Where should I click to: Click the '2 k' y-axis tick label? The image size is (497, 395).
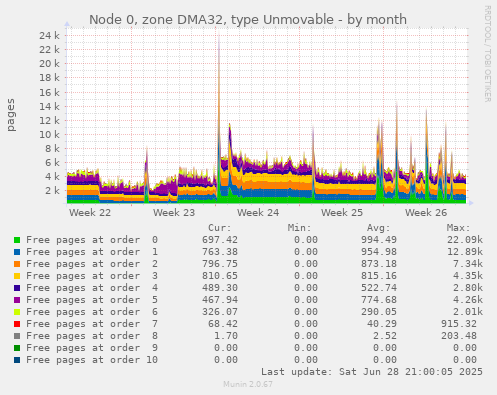pos(52,191)
